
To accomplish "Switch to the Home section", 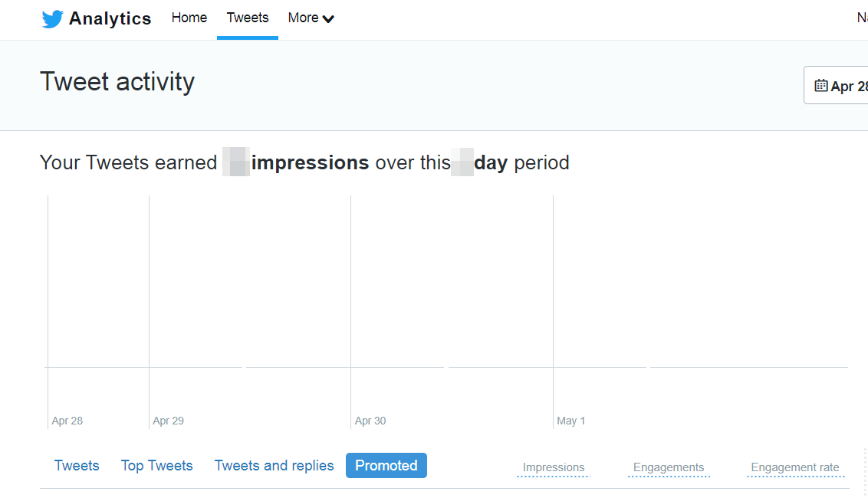I will (189, 17).
